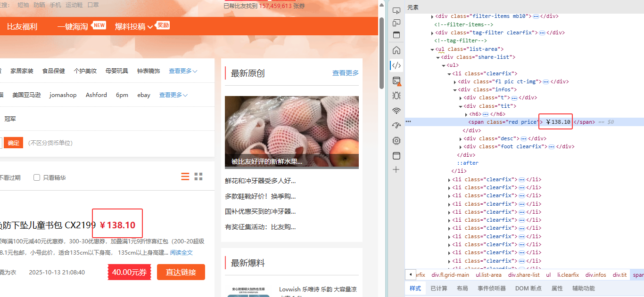Toggle device emulation in DevTools
644x297 pixels.
click(x=396, y=23)
